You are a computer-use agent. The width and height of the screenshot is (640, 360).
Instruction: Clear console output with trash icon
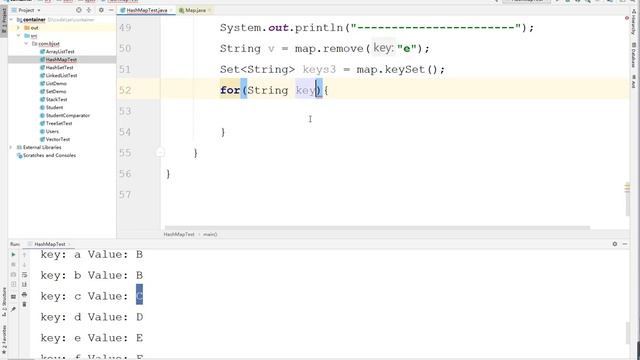click(x=24, y=304)
